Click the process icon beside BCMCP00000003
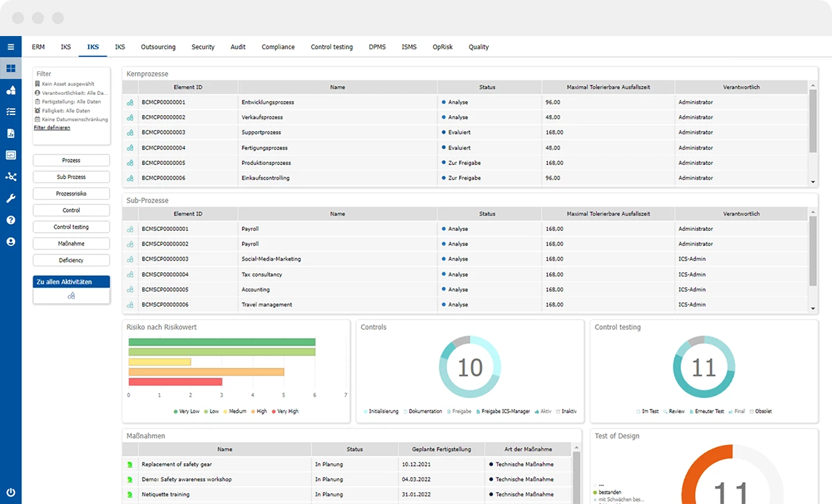This screenshot has width=832, height=504. click(x=130, y=132)
